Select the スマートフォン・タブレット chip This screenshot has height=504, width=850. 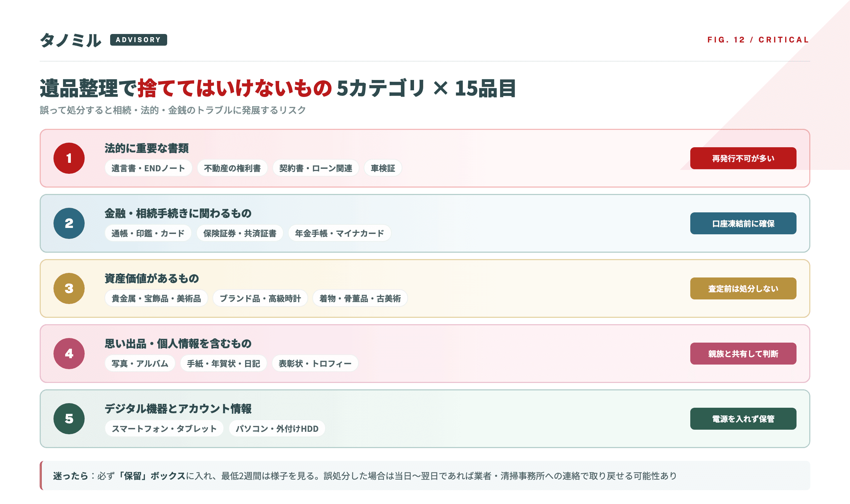point(164,429)
